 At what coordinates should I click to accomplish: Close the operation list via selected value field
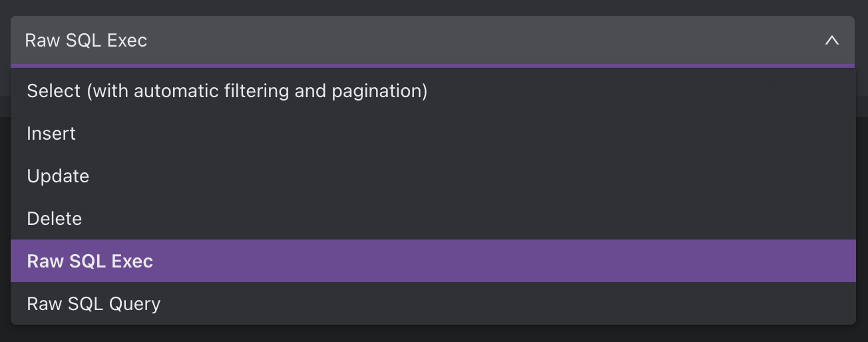point(433,41)
